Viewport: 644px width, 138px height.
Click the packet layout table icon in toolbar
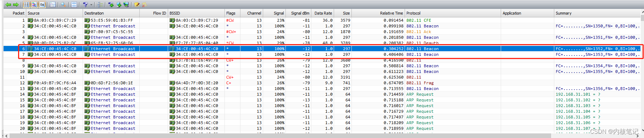click(x=53, y=5)
